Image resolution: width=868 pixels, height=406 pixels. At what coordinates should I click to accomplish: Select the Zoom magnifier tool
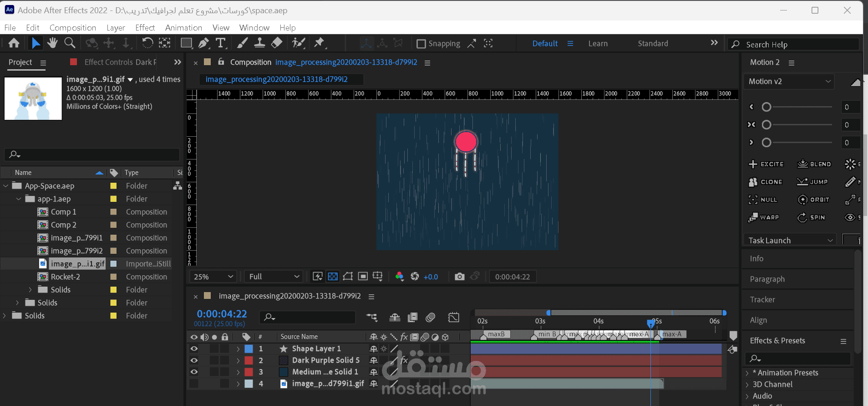click(70, 43)
